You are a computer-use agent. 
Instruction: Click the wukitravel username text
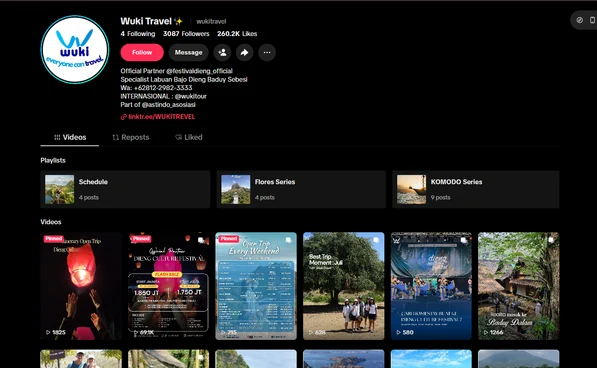(211, 22)
